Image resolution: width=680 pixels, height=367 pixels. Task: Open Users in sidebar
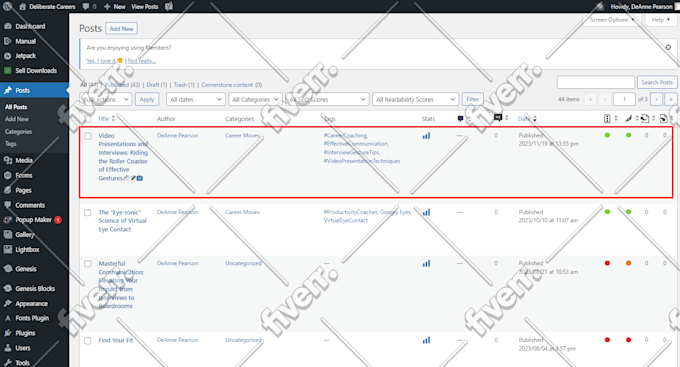click(x=23, y=347)
